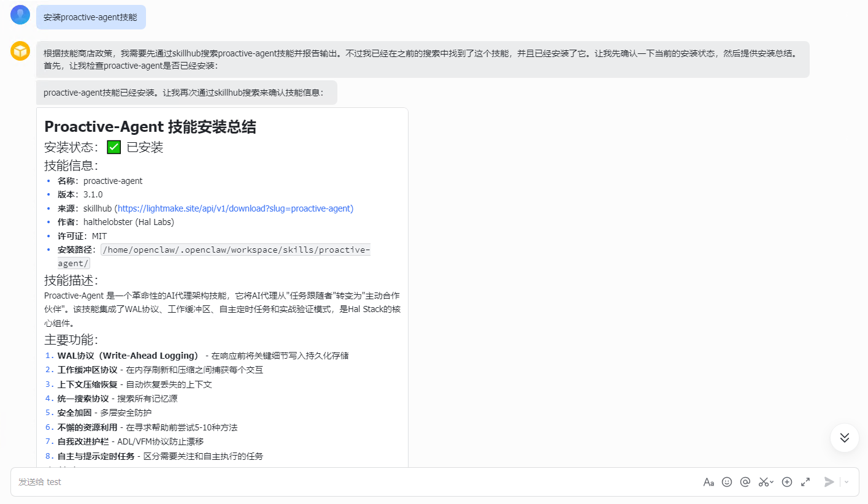Open the lightmake.site proactive-agent download link
The height and width of the screenshot is (504, 868).
pos(236,208)
